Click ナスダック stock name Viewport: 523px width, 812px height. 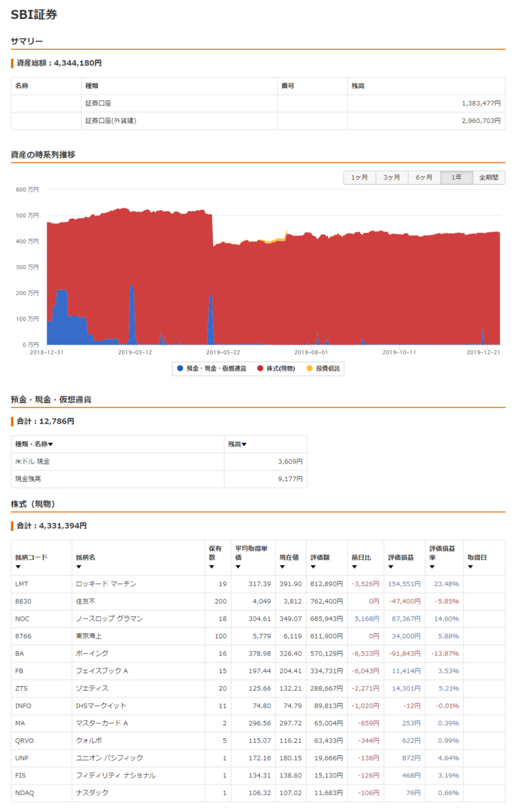click(91, 792)
